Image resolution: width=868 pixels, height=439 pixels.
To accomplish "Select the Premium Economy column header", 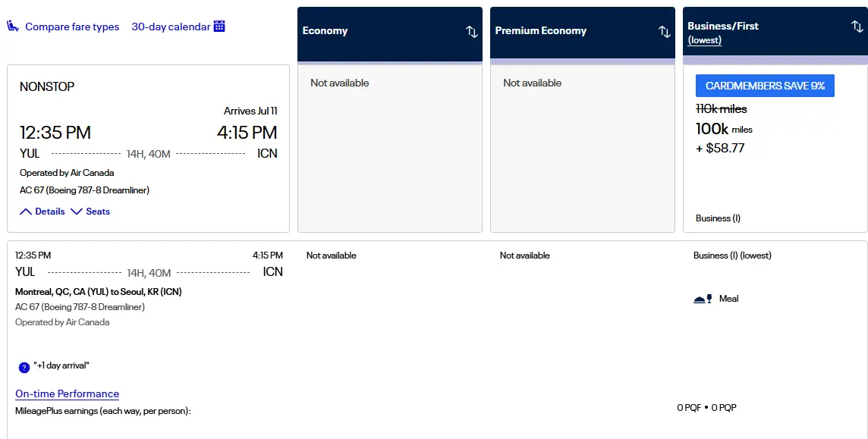I will coord(583,34).
